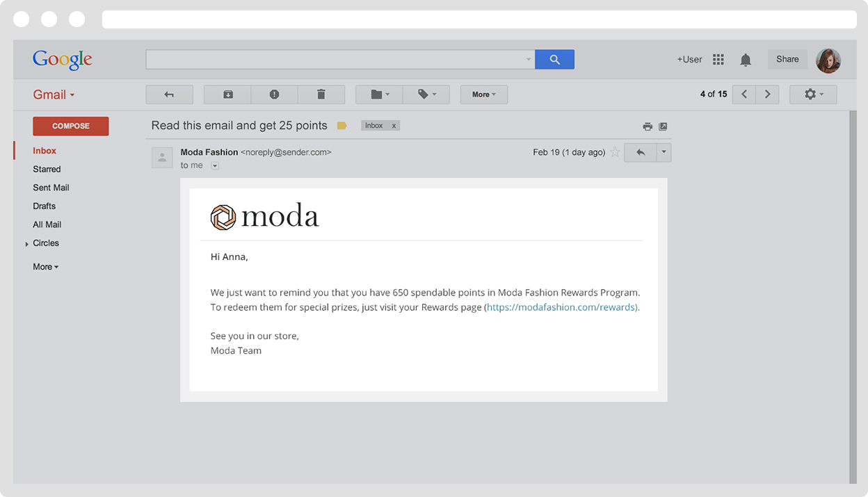
Task: Print the email conversation
Action: pos(648,127)
